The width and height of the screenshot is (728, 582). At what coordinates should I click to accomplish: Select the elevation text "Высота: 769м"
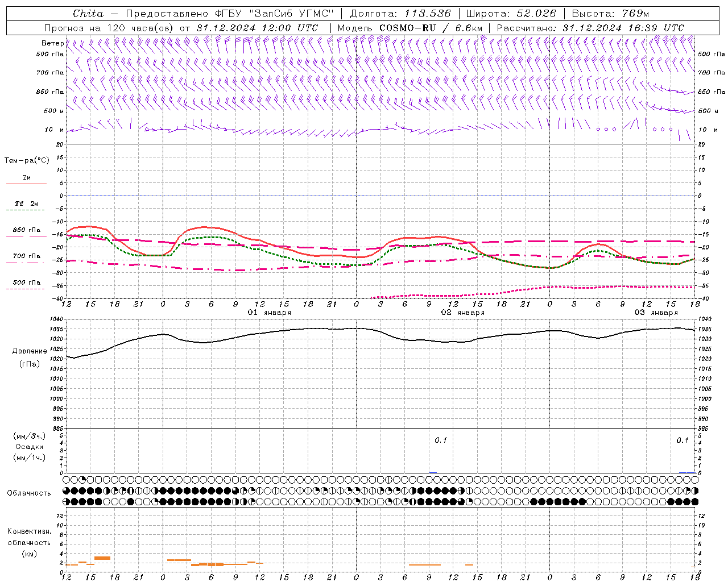click(610, 14)
